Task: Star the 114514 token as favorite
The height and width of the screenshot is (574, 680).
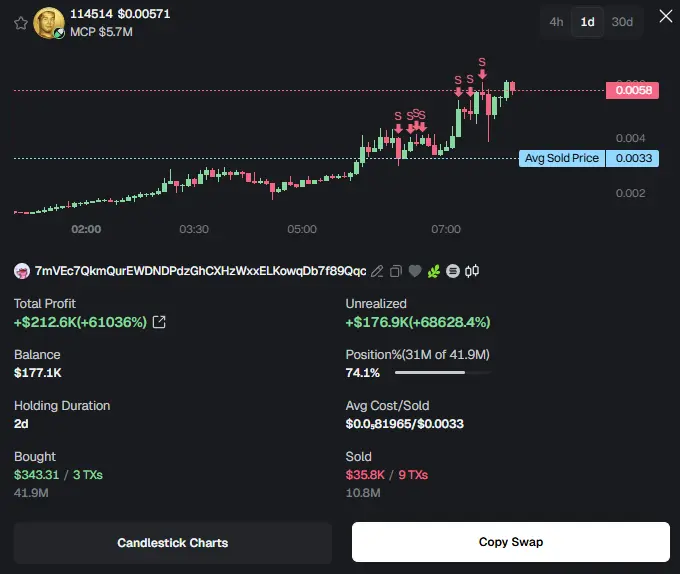Action: point(20,23)
